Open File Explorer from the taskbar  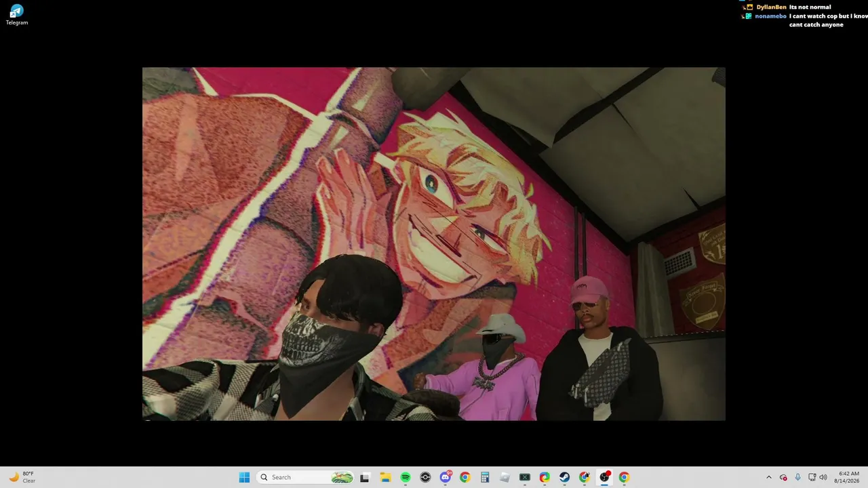click(x=385, y=477)
